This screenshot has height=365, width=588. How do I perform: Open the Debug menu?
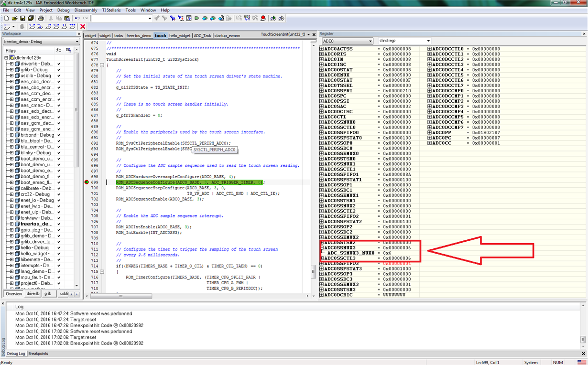63,10
